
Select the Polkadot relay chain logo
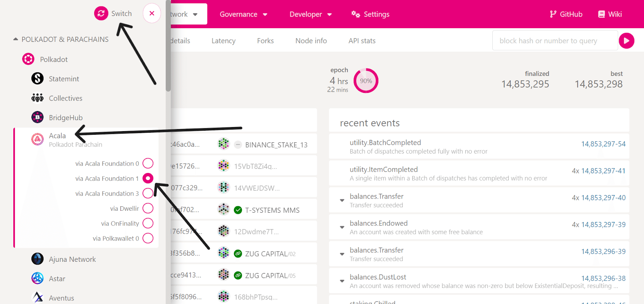click(28, 59)
